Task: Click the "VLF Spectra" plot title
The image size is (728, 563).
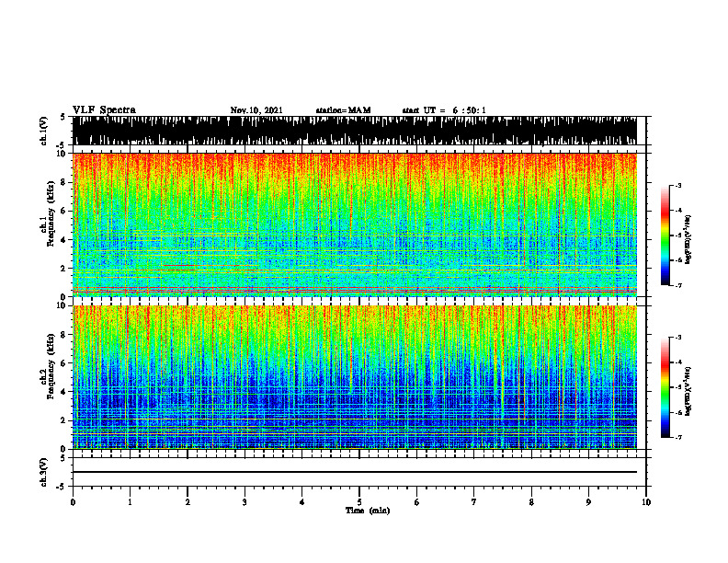Action: click(x=104, y=109)
